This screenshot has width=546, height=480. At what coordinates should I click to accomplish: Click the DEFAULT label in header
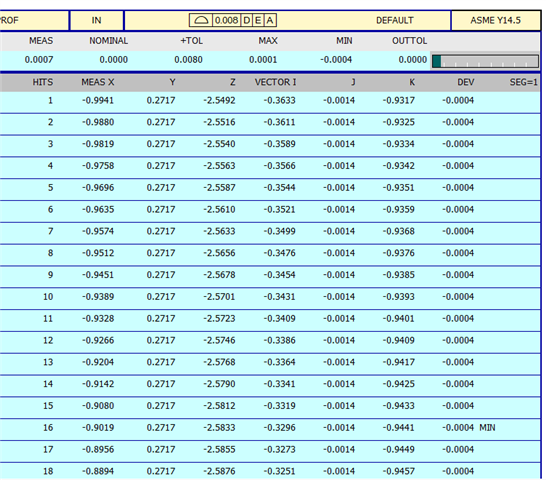395,20
